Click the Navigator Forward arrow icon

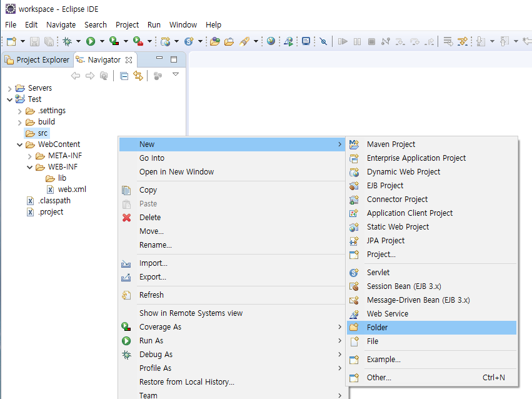[x=90, y=76]
